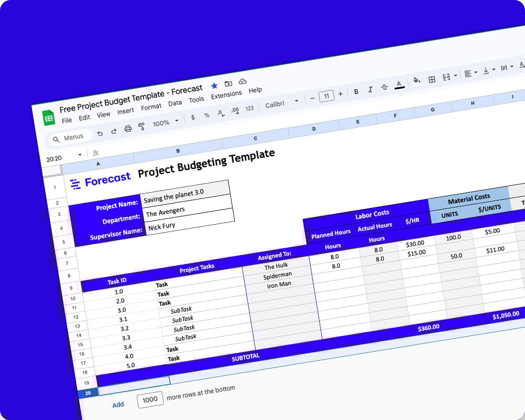The image size is (525, 420).
Task: Open the Format menu
Action: coord(151,107)
